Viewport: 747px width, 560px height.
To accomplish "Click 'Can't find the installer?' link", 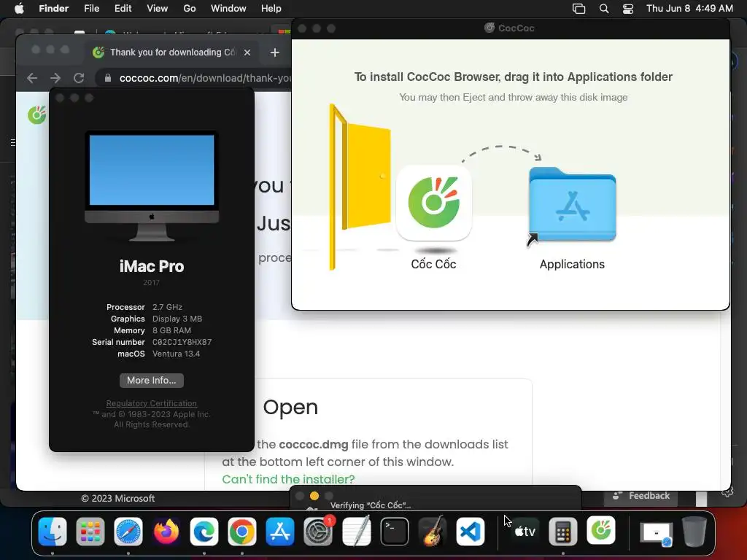I will click(x=288, y=479).
